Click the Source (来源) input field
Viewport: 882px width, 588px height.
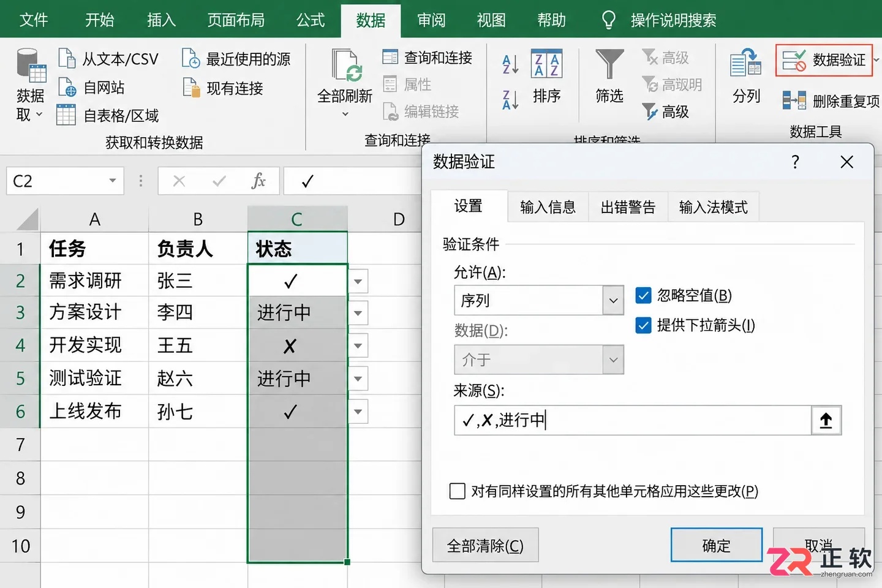point(633,420)
